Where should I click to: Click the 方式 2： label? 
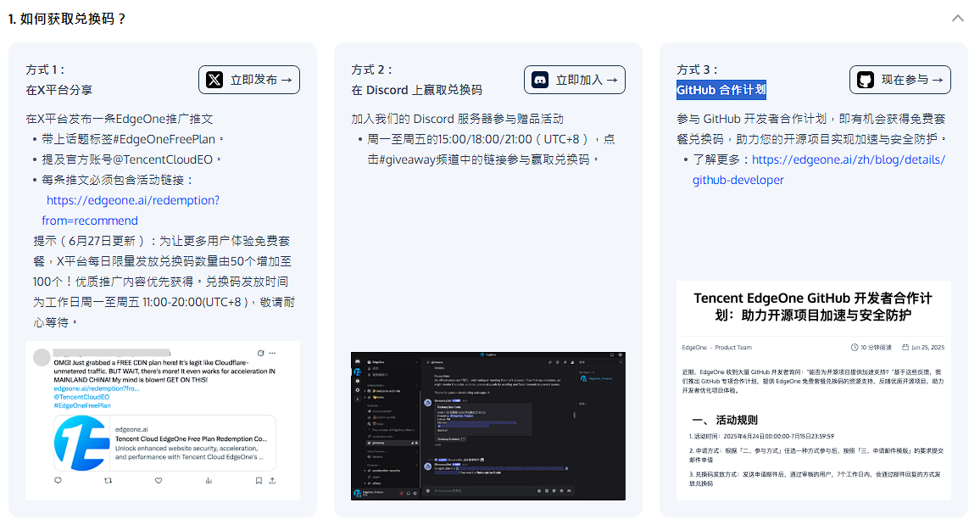372,70
